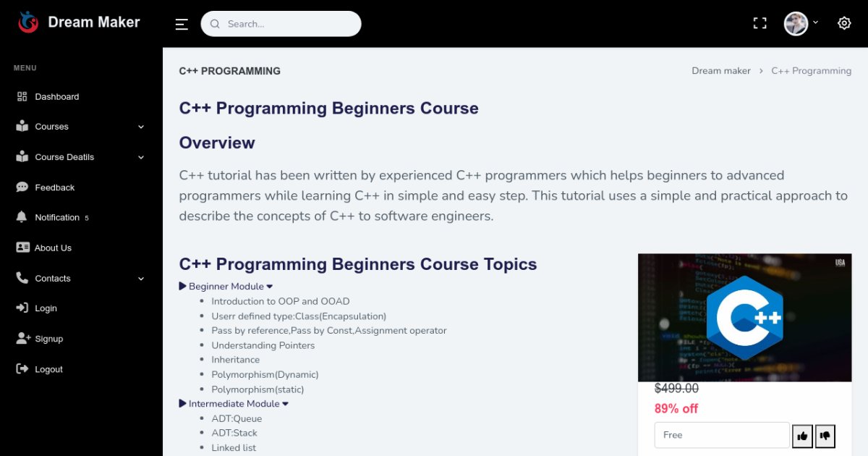Click the About Us sidebar item
Viewport: 868px width, 456px height.
pyautogui.click(x=53, y=248)
